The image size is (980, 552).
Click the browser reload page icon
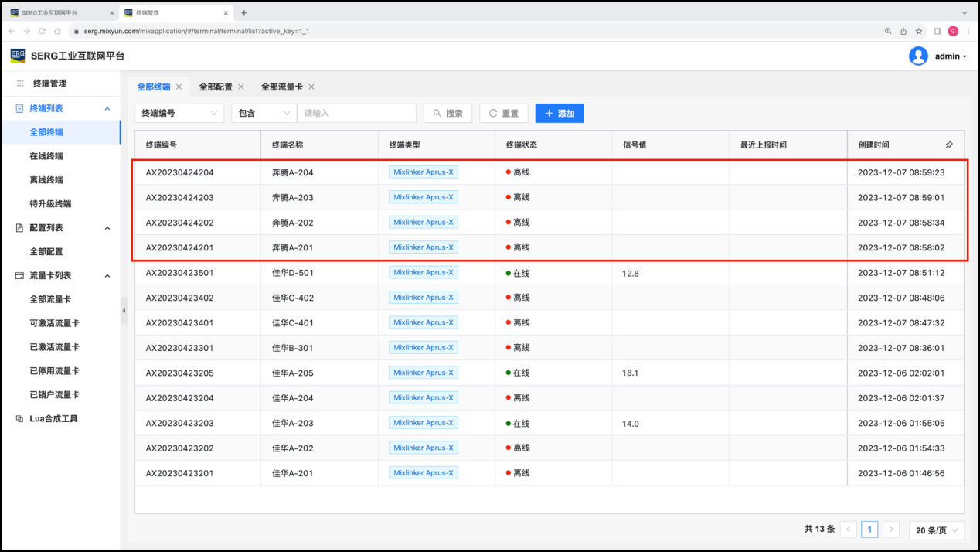pyautogui.click(x=42, y=31)
